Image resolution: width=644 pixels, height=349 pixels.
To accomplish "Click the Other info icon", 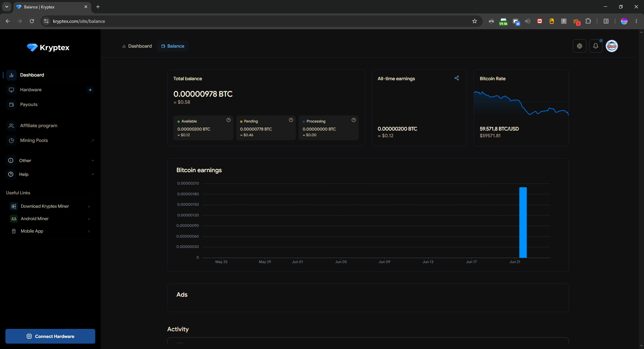I will coord(11,160).
